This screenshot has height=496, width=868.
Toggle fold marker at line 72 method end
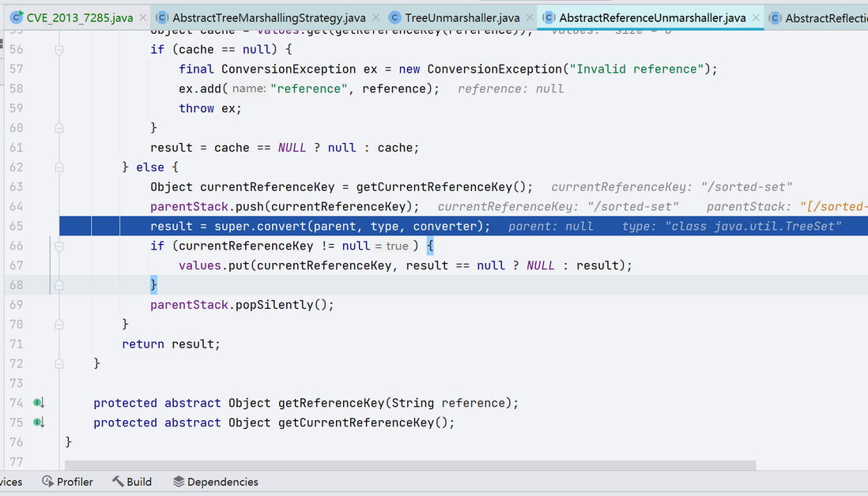(59, 364)
